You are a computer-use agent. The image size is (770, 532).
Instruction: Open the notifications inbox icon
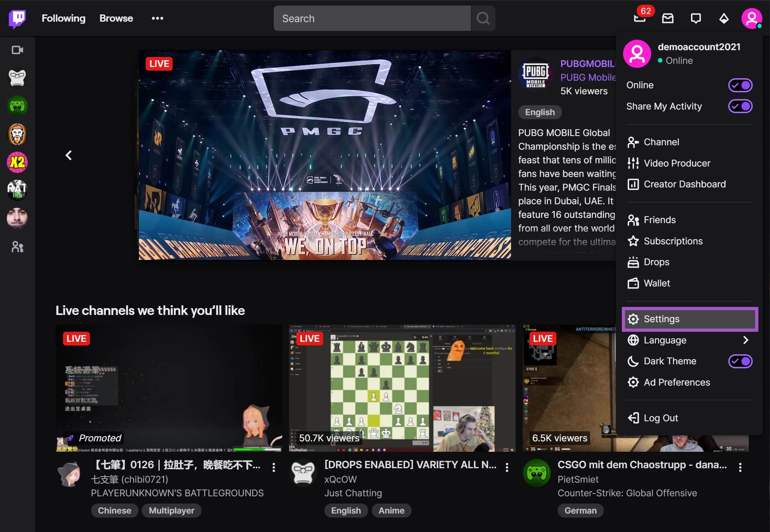[668, 18]
